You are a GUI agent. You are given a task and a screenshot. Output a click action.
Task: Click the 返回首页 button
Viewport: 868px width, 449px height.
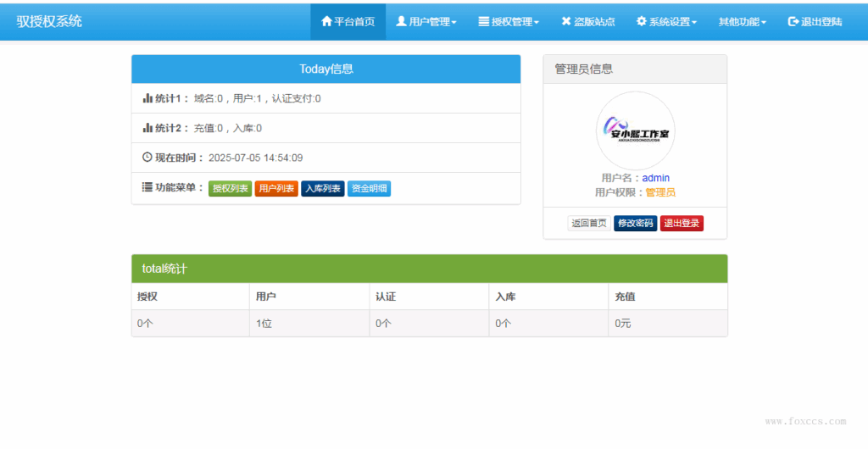(x=589, y=224)
